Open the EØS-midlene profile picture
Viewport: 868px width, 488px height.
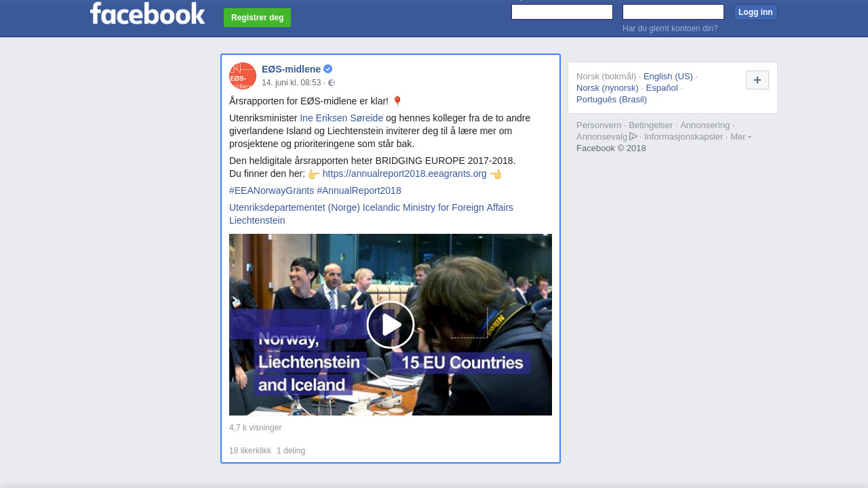243,76
